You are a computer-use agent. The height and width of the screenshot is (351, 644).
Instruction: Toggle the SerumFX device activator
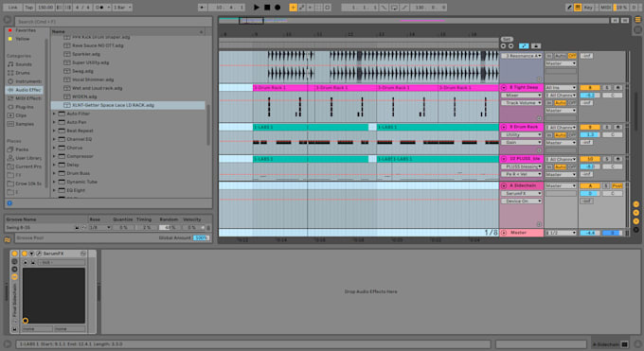[x=25, y=254]
